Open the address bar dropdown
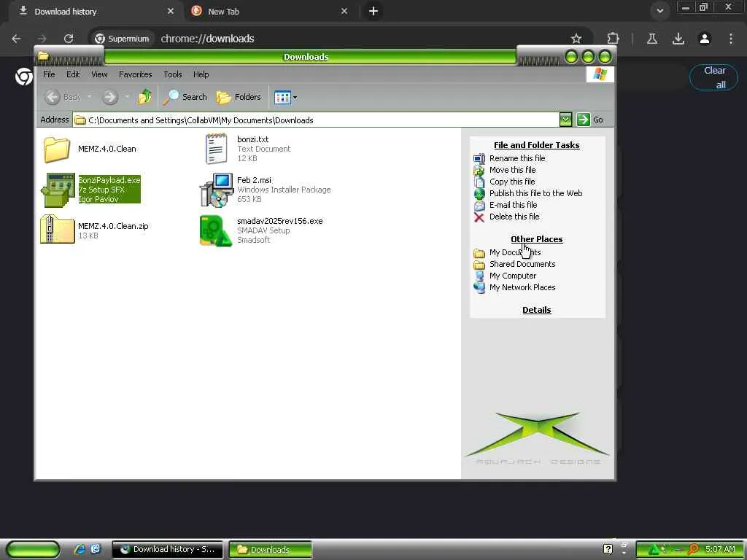 565,120
